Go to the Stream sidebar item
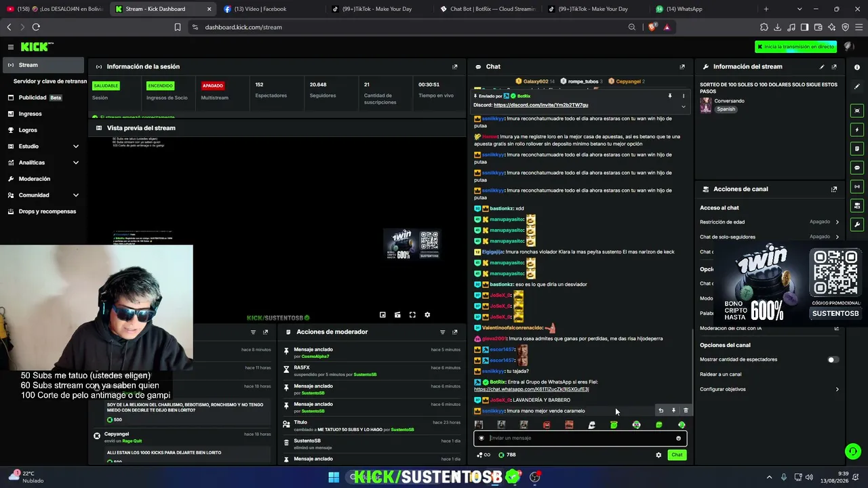This screenshot has width=868, height=488. tap(43, 65)
